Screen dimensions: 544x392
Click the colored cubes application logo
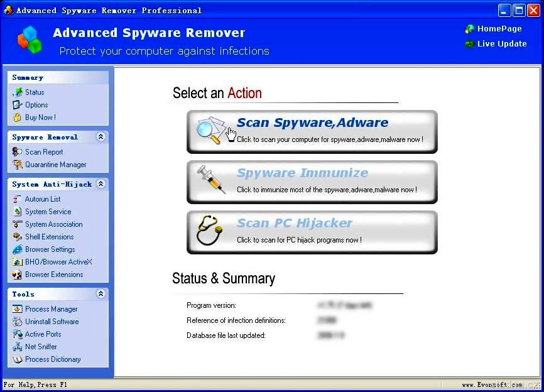tap(30, 40)
